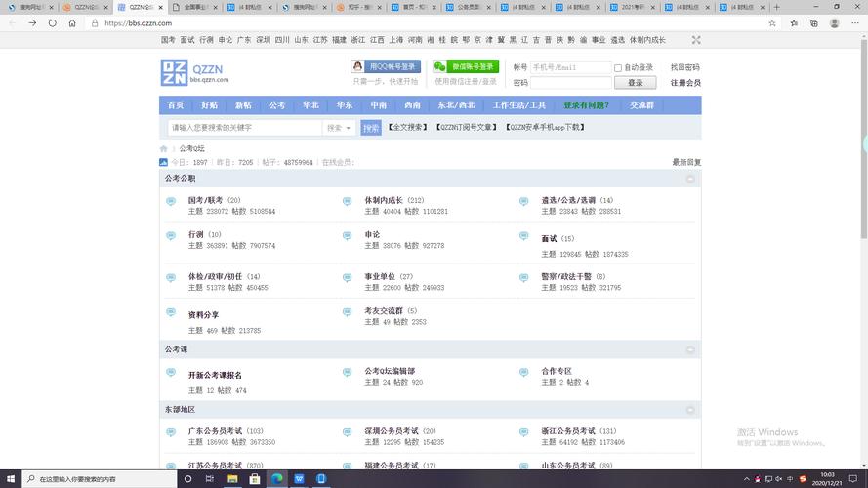
Task: Click the blue 搜索 search button
Action: pyautogui.click(x=371, y=128)
